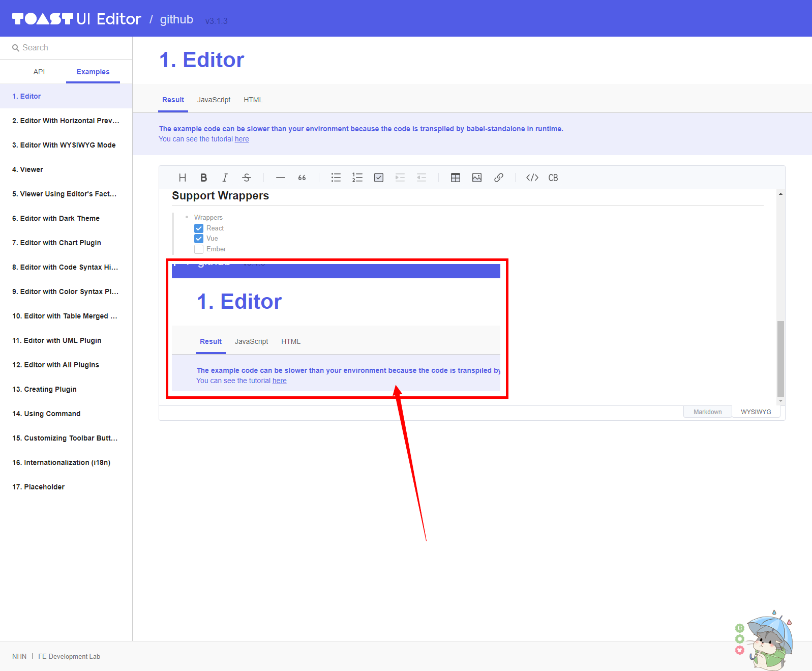Open 'Creating Plugin' example
The height and width of the screenshot is (671, 812).
(66, 389)
